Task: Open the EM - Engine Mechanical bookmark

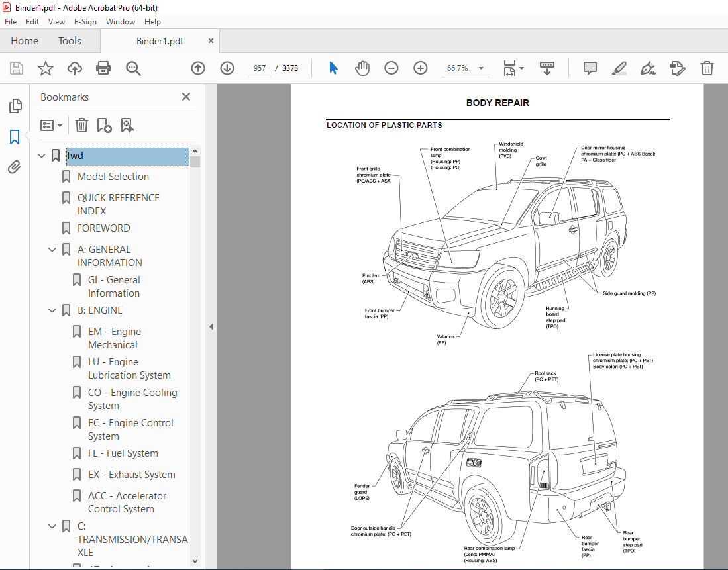Action: 115,338
